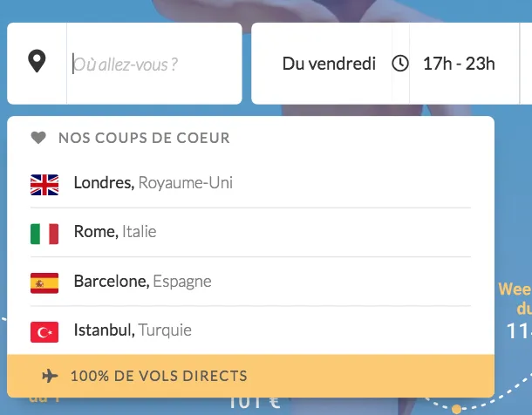Open the 17h - 23h time range selector
The height and width of the screenshot is (415, 532).
point(459,64)
